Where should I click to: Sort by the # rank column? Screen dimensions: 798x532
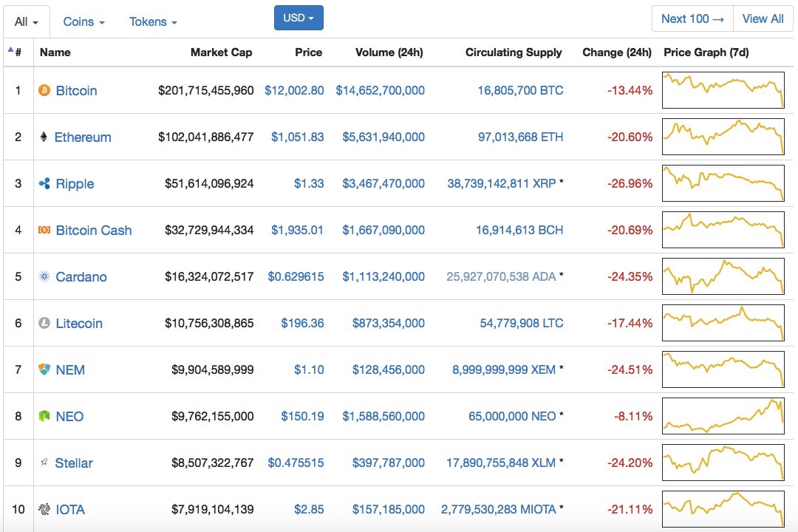tap(18, 52)
